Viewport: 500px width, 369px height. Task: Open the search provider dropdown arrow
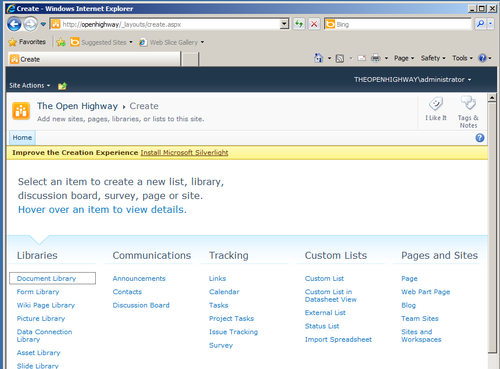click(x=490, y=24)
